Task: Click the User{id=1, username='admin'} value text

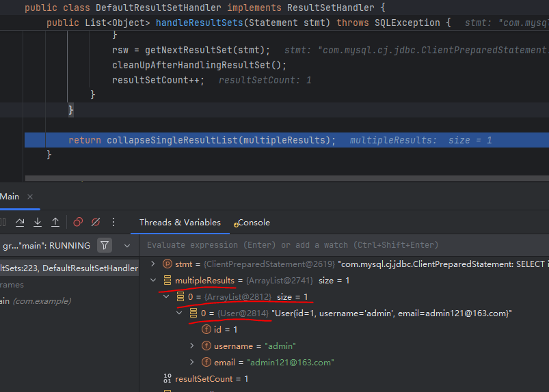Action: point(392,313)
